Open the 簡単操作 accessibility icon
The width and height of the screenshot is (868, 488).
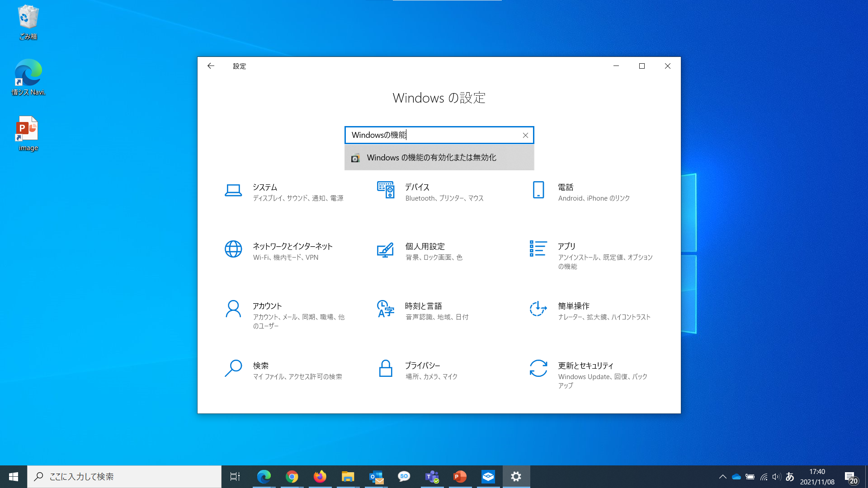click(538, 309)
